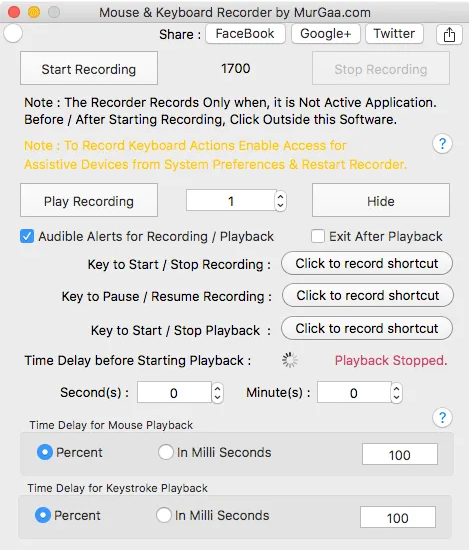Hide the recorder window
The image size is (469, 550).
pyautogui.click(x=381, y=200)
